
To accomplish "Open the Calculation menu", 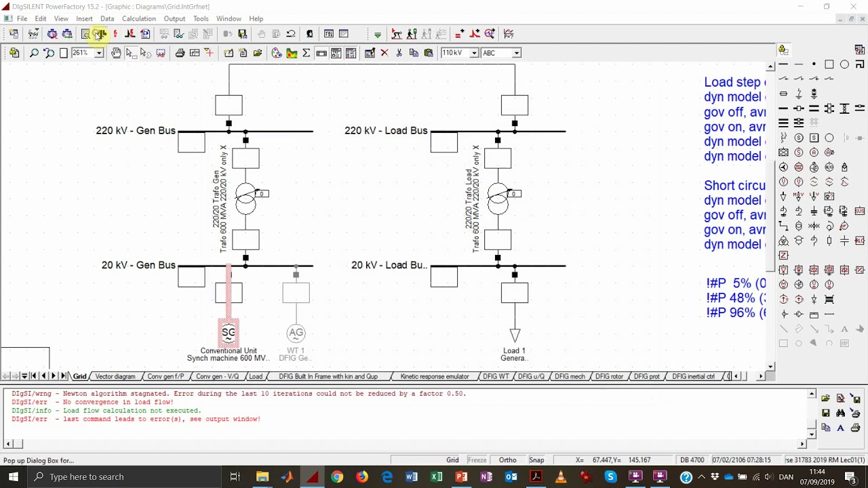I will pyautogui.click(x=139, y=18).
